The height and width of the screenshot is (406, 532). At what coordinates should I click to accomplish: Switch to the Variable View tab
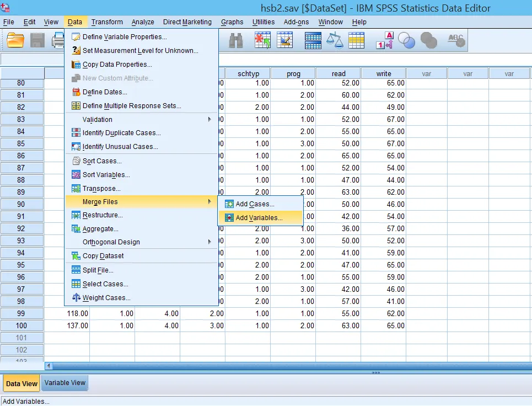[65, 383]
